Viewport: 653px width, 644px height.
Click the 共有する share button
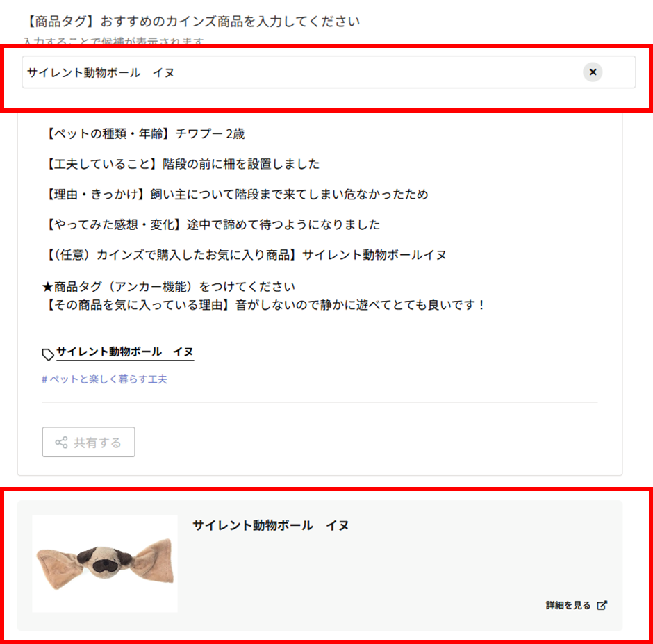(x=88, y=442)
